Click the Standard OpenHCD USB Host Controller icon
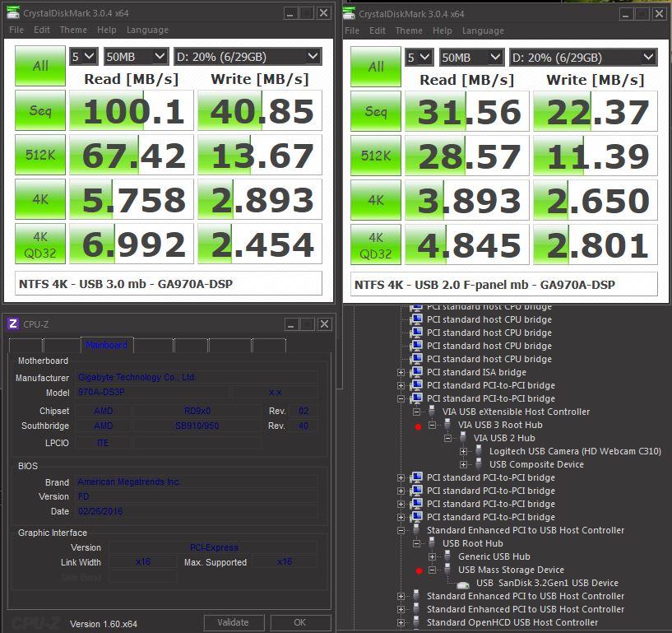The height and width of the screenshot is (633, 672). click(417, 622)
